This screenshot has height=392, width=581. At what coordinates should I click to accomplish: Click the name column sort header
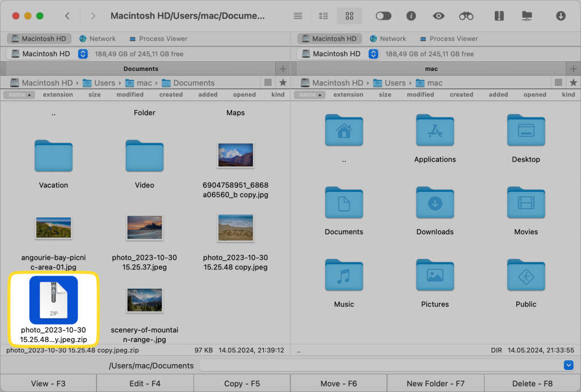coord(19,95)
